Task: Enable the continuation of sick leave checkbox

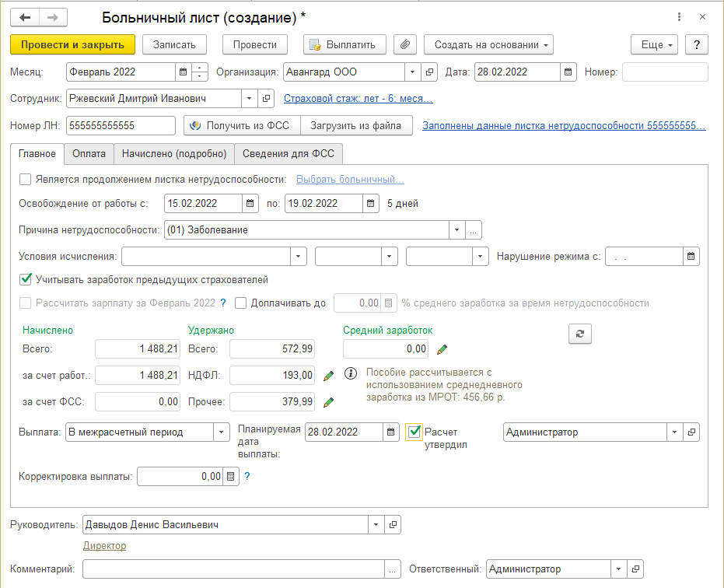Action: 26,180
